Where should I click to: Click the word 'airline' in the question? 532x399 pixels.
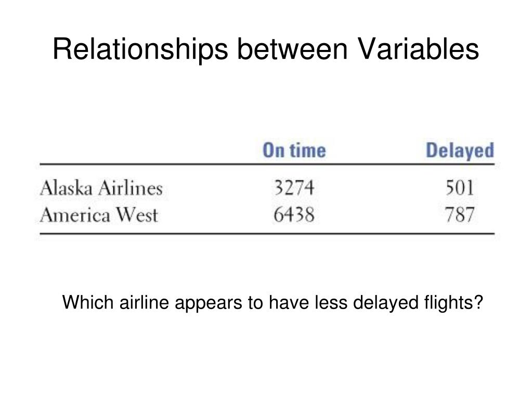click(144, 302)
